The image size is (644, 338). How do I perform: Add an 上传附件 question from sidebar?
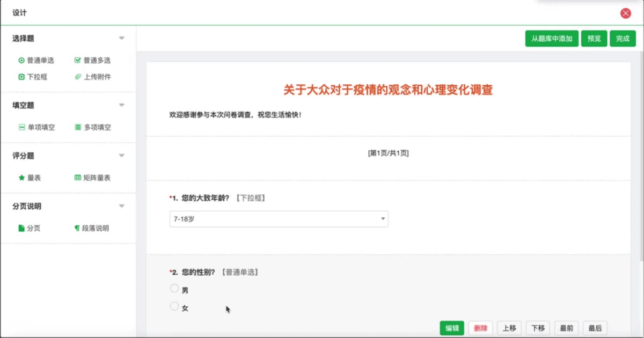point(92,77)
